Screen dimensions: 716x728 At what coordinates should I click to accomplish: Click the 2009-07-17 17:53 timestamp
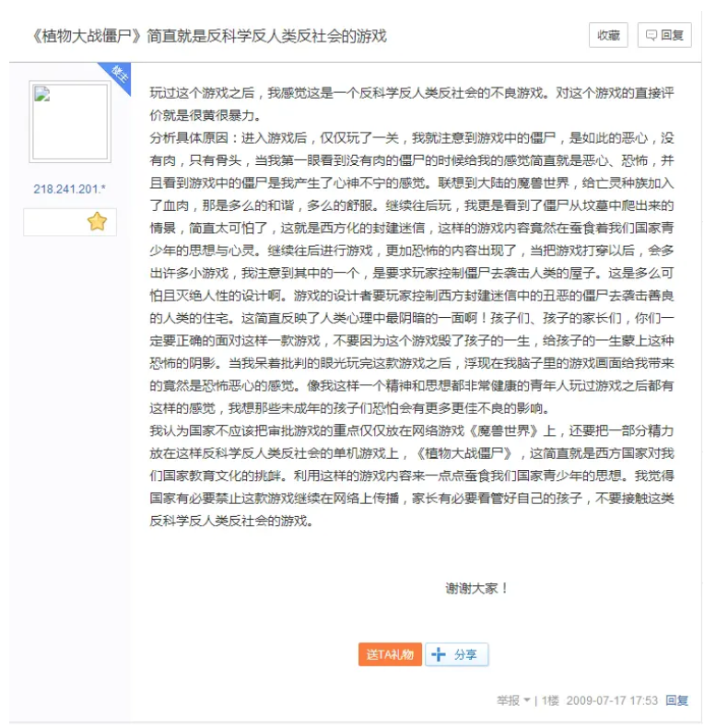click(x=612, y=700)
